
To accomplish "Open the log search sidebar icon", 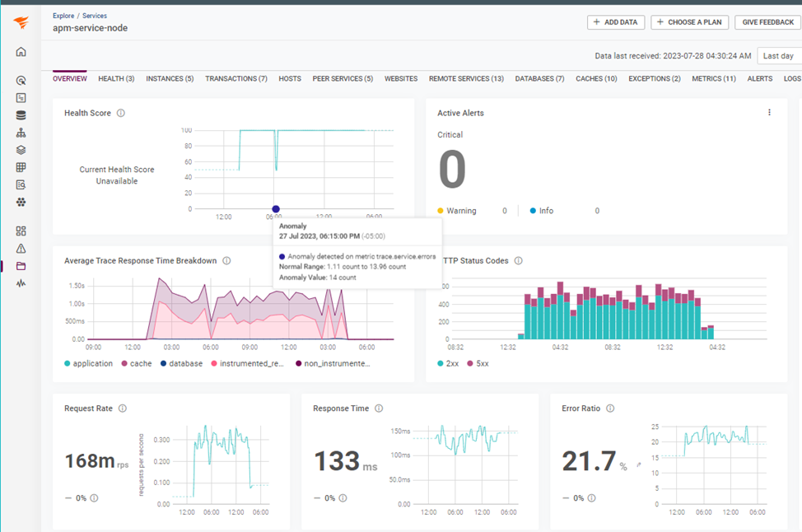I will 21,184.
